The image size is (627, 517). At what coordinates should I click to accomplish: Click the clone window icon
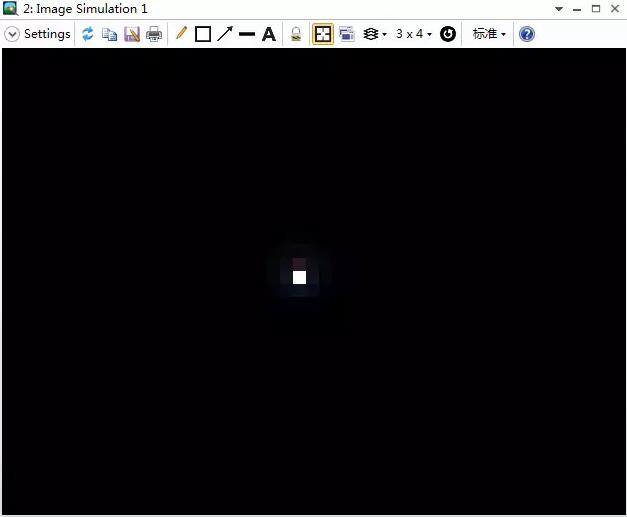coord(347,34)
